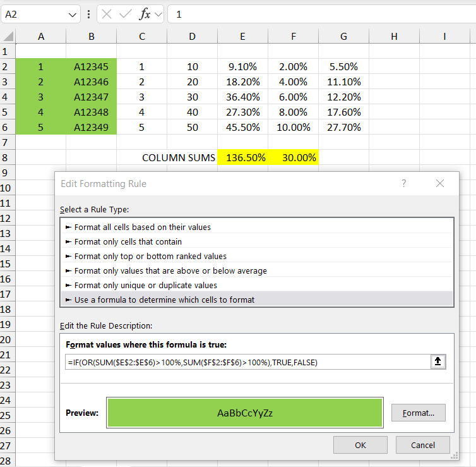
Task: Click the collapse dialog range-select arrow icon
Action: click(x=437, y=361)
